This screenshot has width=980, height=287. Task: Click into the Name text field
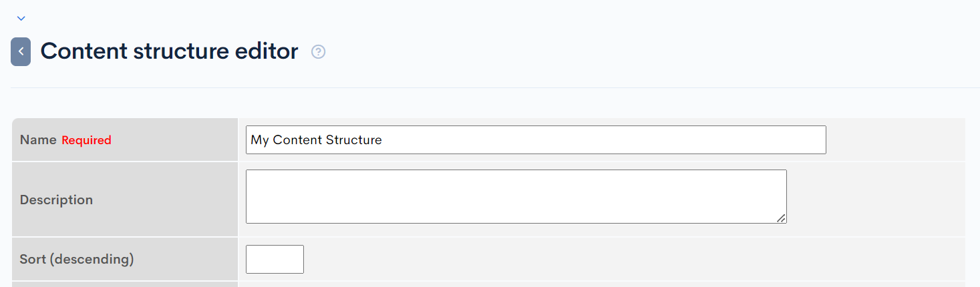534,140
